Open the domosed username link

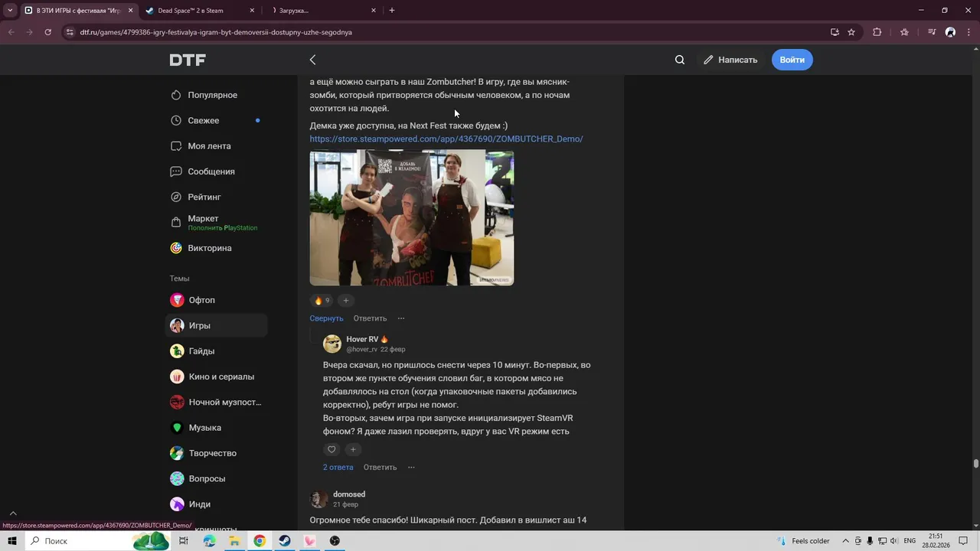click(349, 494)
